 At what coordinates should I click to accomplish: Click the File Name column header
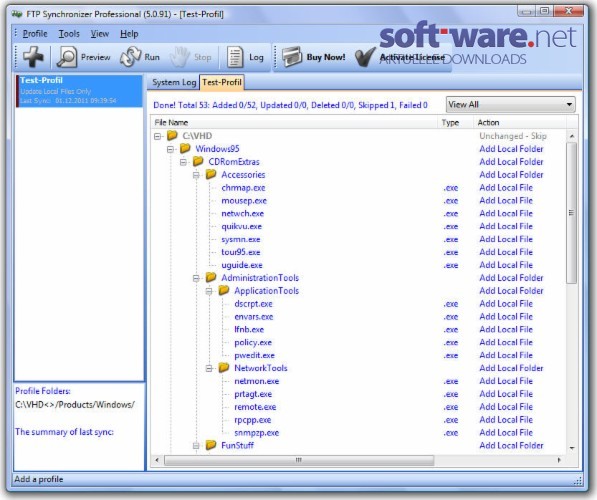click(294, 123)
